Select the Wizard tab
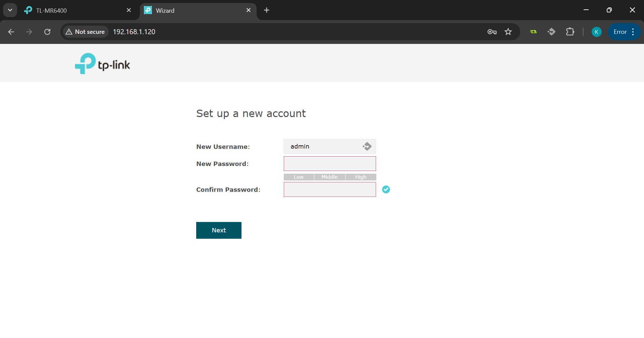This screenshot has width=644, height=338. [198, 10]
